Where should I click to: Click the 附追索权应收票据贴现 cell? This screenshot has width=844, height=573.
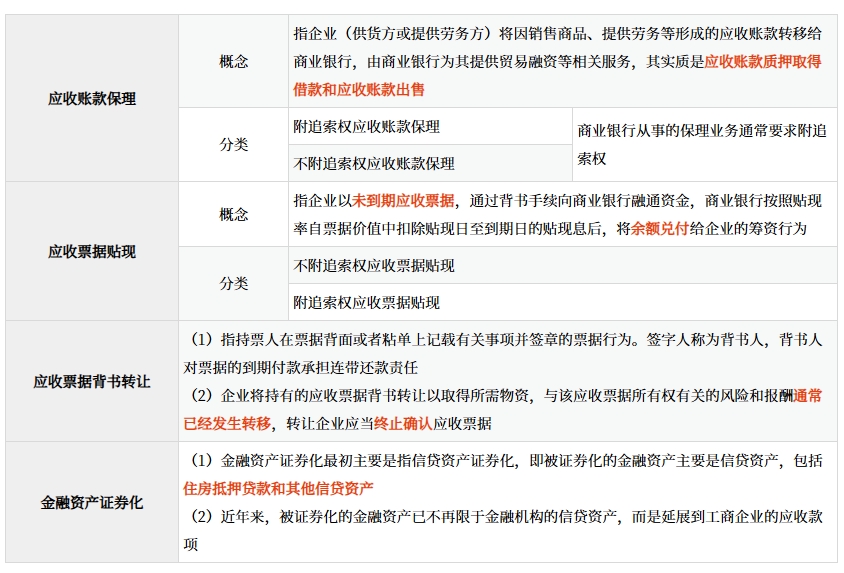coord(367,302)
